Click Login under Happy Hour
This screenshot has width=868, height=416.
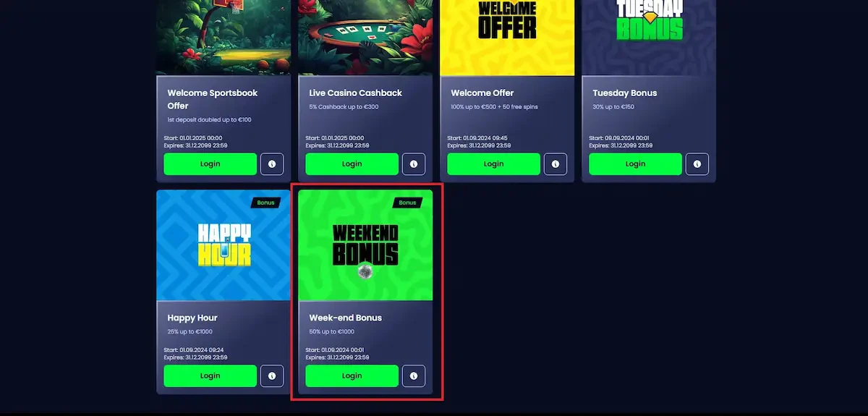click(x=210, y=376)
